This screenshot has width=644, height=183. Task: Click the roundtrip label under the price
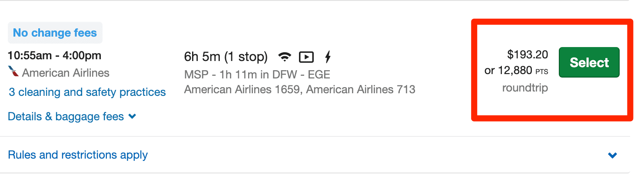(x=525, y=88)
